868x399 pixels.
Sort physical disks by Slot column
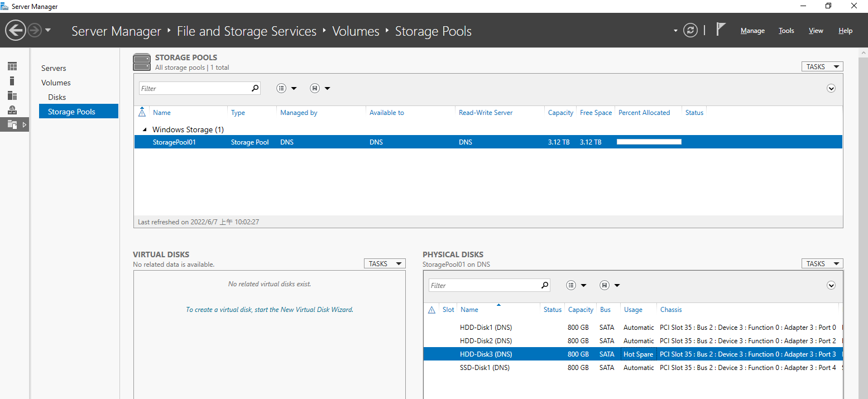click(x=448, y=310)
